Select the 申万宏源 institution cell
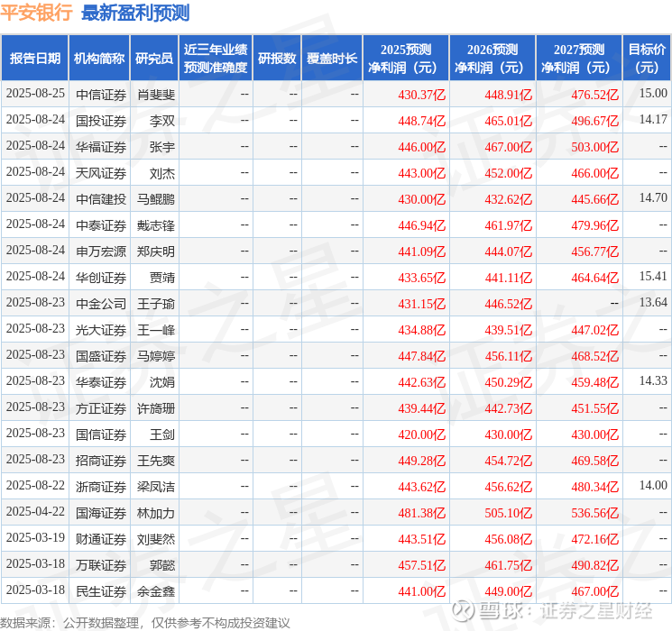672x631 pixels. click(101, 251)
